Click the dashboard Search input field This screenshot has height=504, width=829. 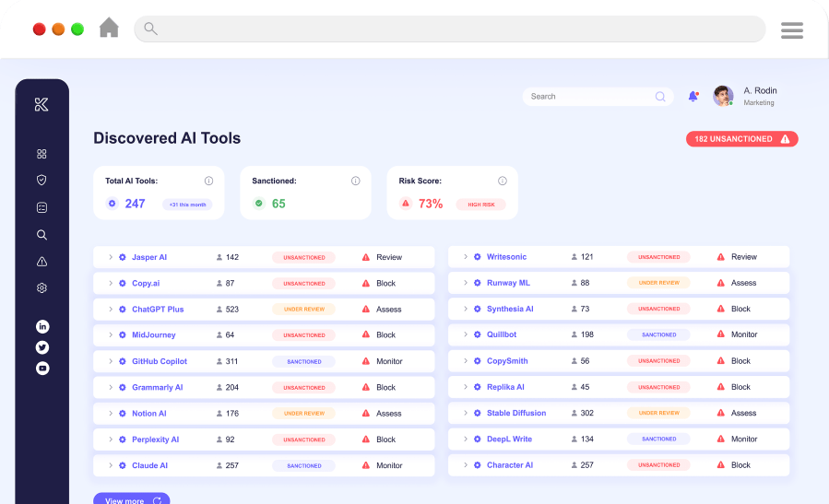click(590, 96)
